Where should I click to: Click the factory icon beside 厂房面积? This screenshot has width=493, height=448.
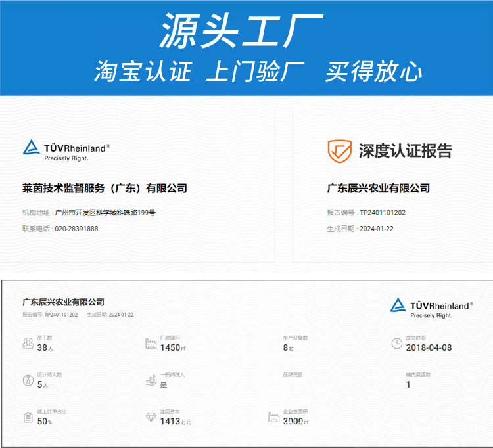point(151,344)
